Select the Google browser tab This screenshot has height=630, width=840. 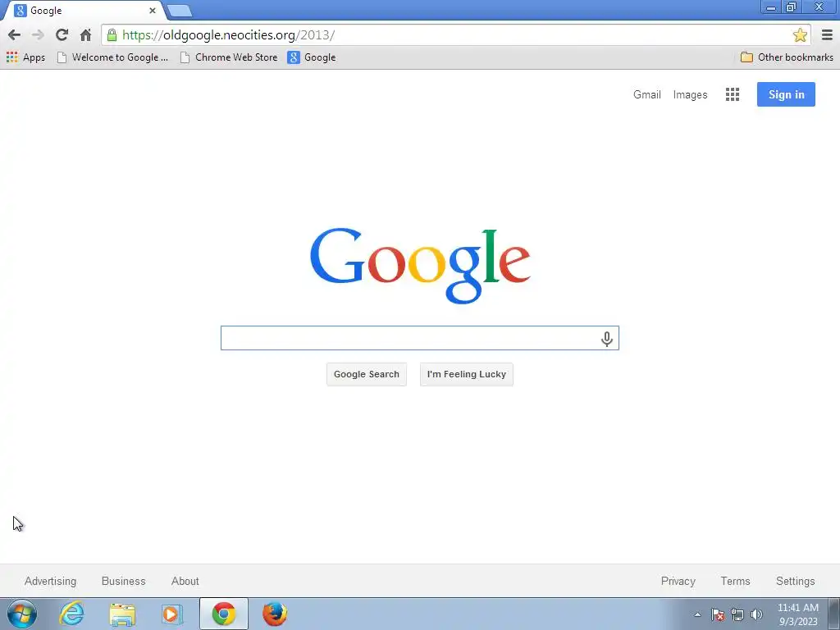click(85, 11)
